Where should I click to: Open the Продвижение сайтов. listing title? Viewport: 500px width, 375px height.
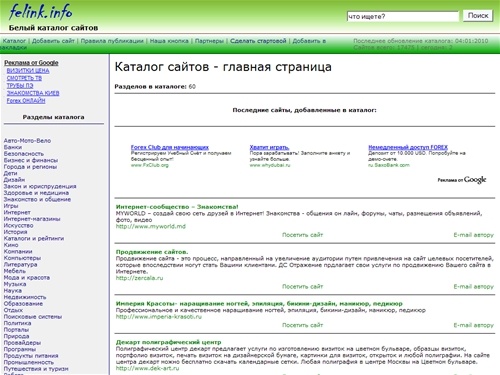(152, 252)
